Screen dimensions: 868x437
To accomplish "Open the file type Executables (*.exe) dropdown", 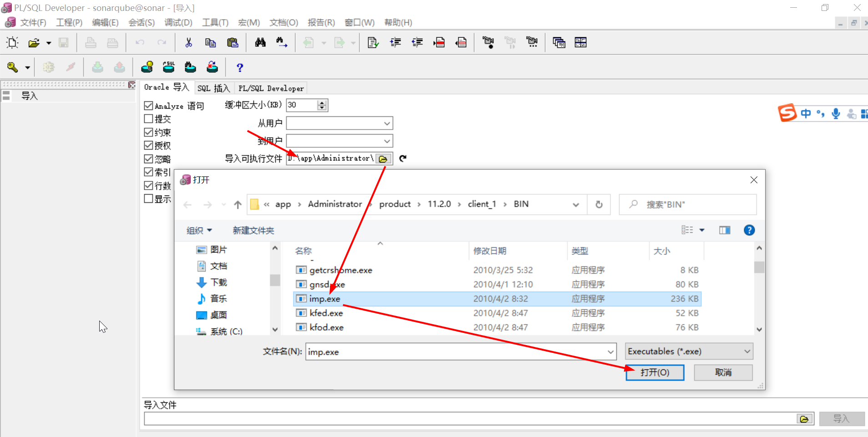I will pyautogui.click(x=689, y=352).
